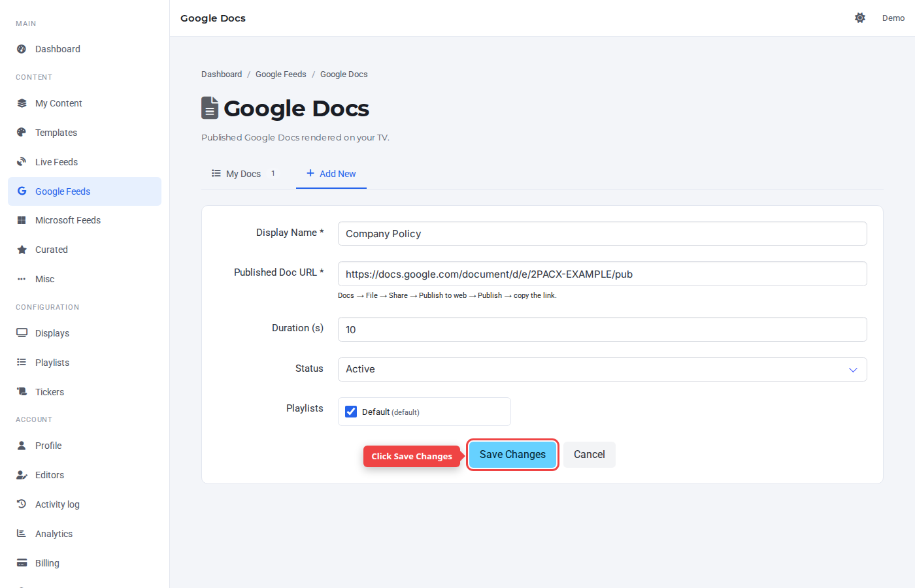Follow the Google Feeds breadcrumb link
The image size is (915, 588).
[281, 74]
